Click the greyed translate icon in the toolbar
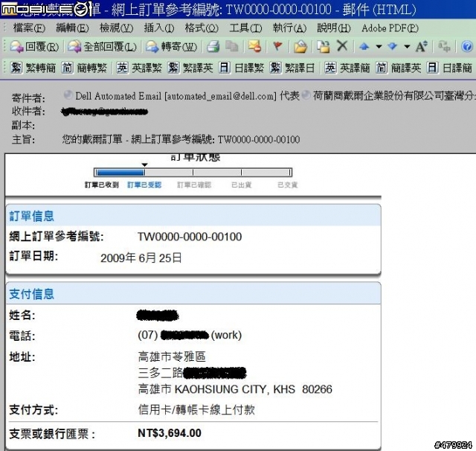 click(444, 46)
